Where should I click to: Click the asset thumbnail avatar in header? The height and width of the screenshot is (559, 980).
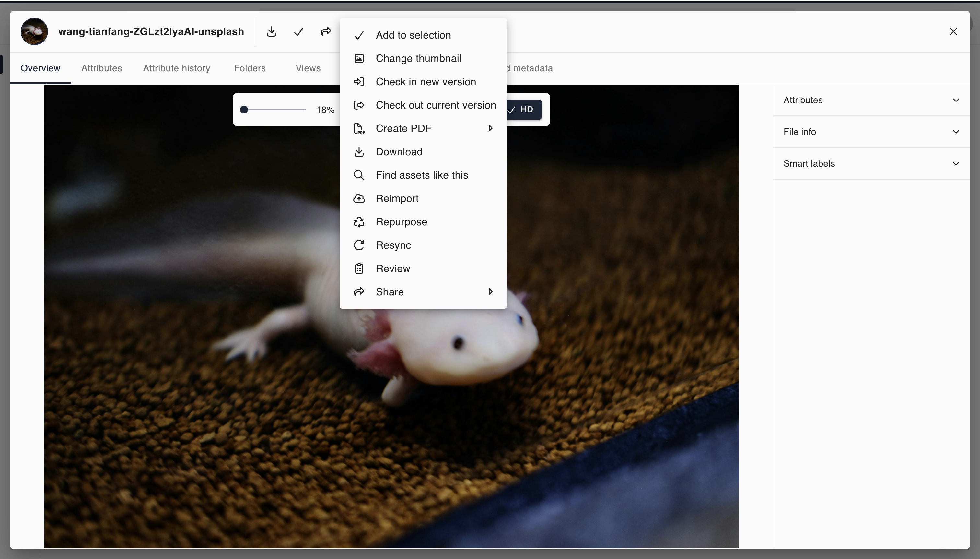[34, 31]
